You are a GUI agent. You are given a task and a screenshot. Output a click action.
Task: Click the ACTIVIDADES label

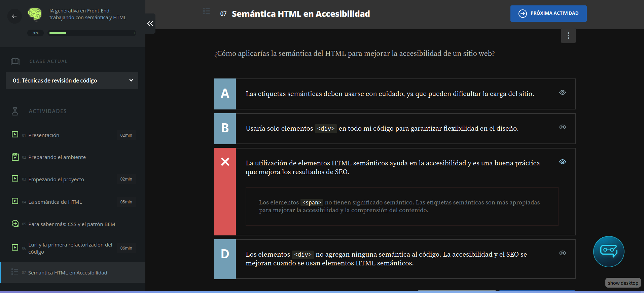[x=48, y=111]
